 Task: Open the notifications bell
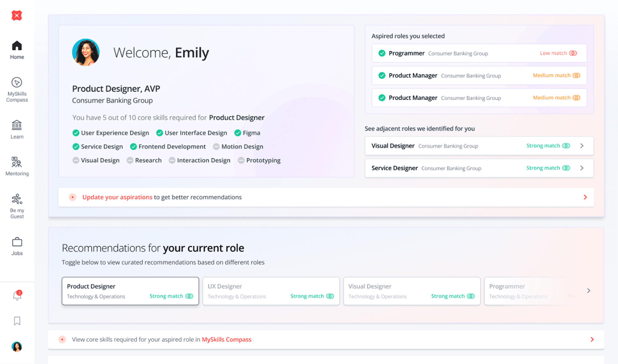click(x=17, y=296)
